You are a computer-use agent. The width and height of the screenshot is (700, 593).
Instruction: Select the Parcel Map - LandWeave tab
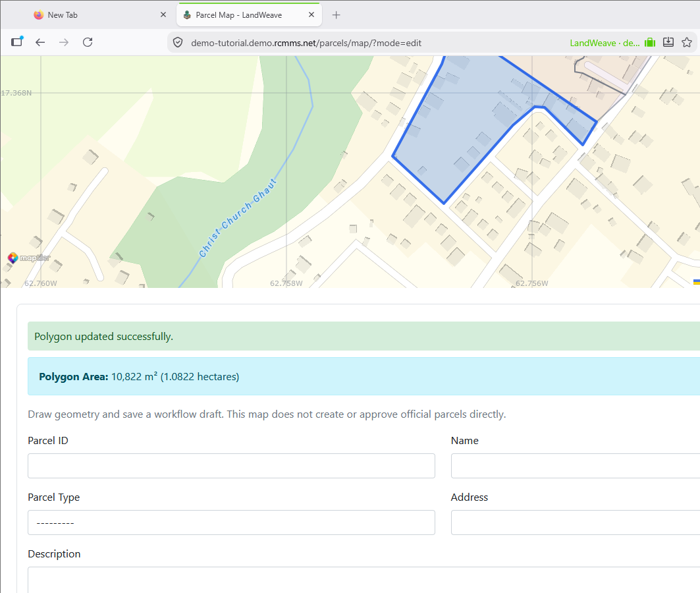249,15
